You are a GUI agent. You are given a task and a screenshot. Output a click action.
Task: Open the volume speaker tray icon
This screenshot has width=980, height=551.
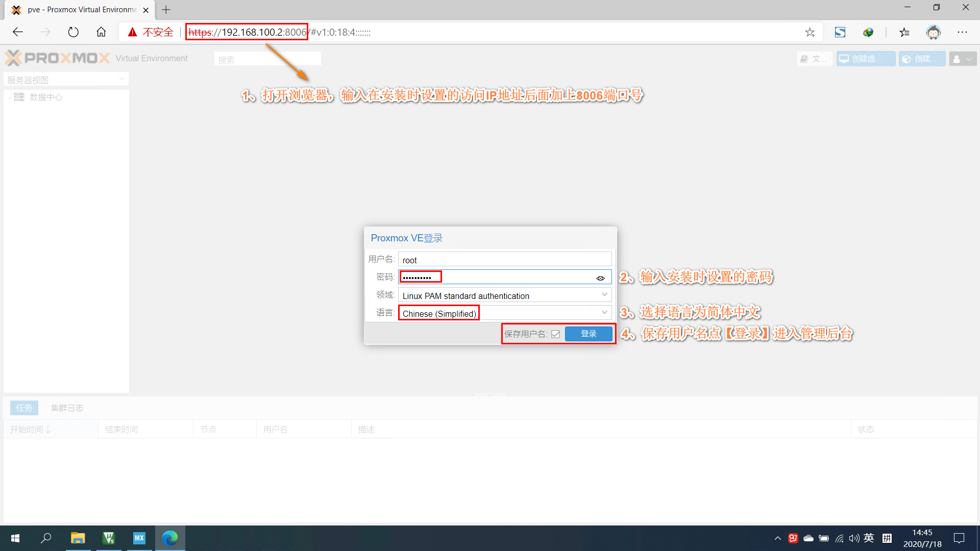click(x=854, y=538)
